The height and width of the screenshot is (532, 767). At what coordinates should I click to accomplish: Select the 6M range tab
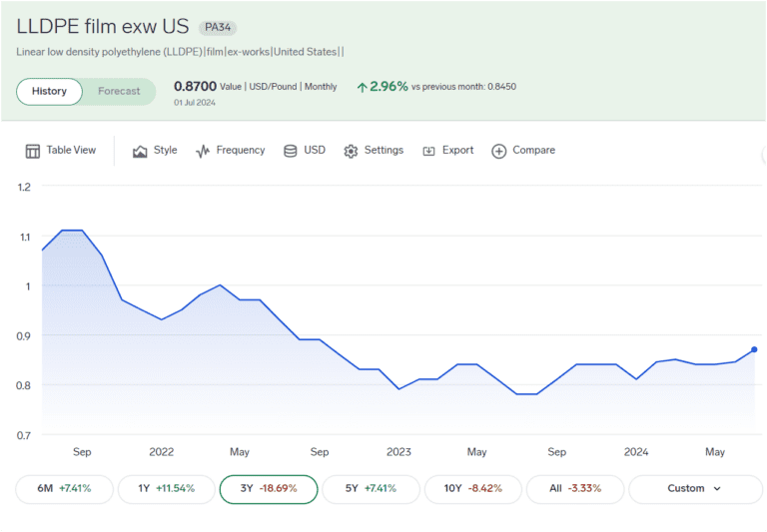pos(64,489)
